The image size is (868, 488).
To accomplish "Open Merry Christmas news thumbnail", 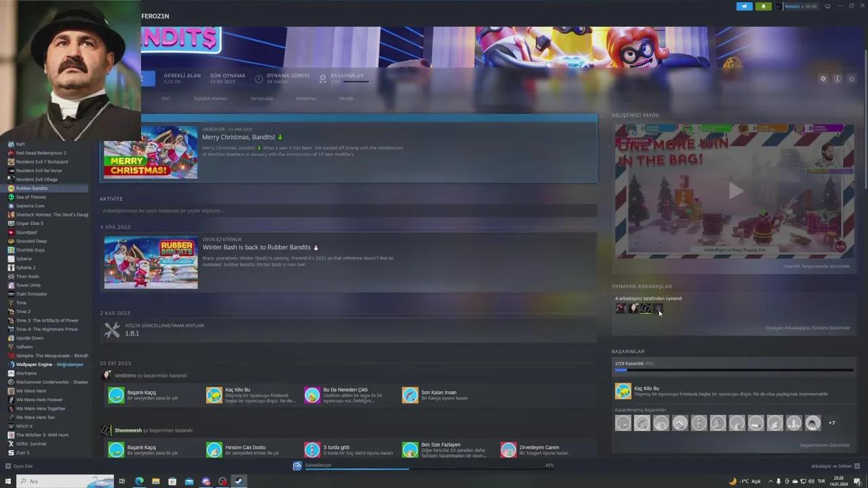I will [151, 152].
